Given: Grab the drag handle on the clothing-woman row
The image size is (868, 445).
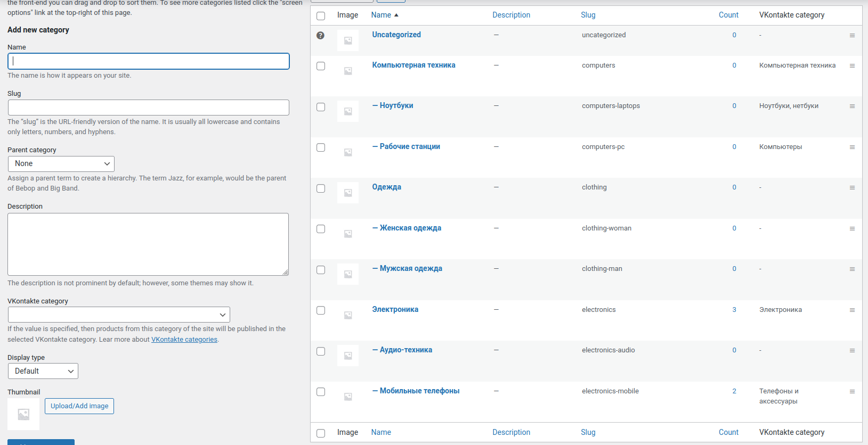Looking at the screenshot, I should pyautogui.click(x=852, y=229).
